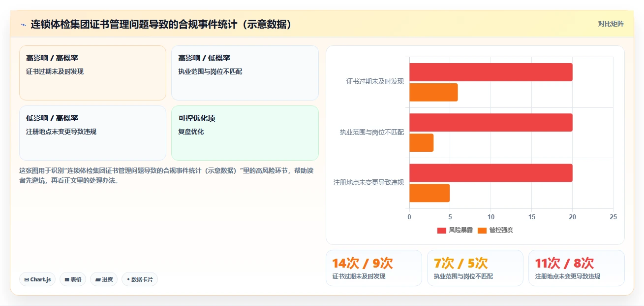Click red bar for 注册地点未变更导致违规
The image size is (644, 306).
[x=491, y=173]
